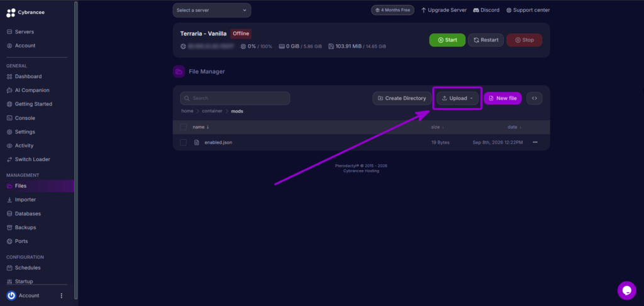Sort files by name column
The height and width of the screenshot is (306, 644).
[201, 127]
